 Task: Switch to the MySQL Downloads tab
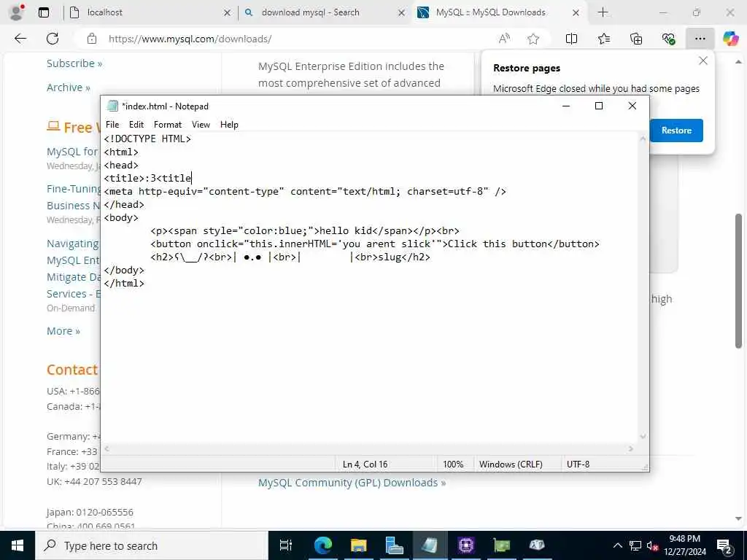499,12
